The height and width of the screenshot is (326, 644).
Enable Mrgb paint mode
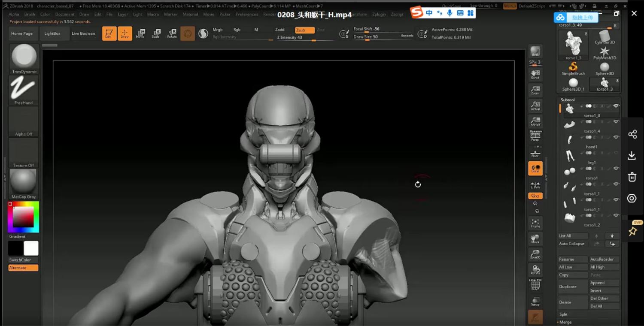tap(218, 30)
